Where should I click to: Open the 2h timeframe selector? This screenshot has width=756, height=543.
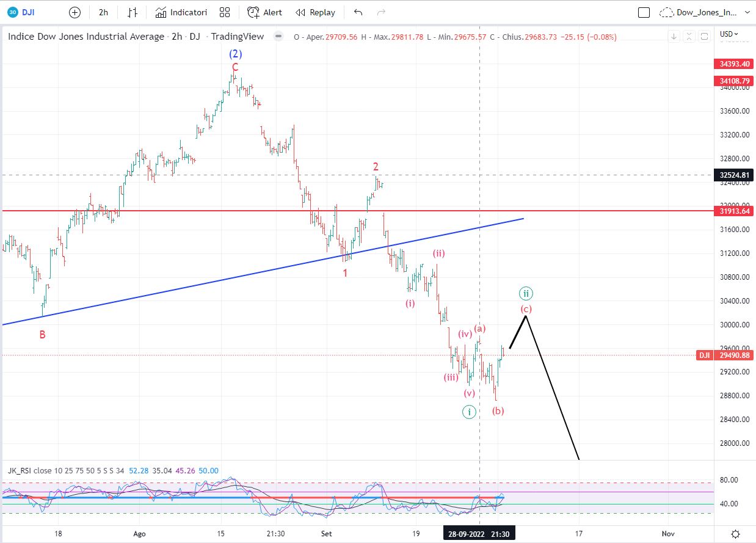pos(104,12)
